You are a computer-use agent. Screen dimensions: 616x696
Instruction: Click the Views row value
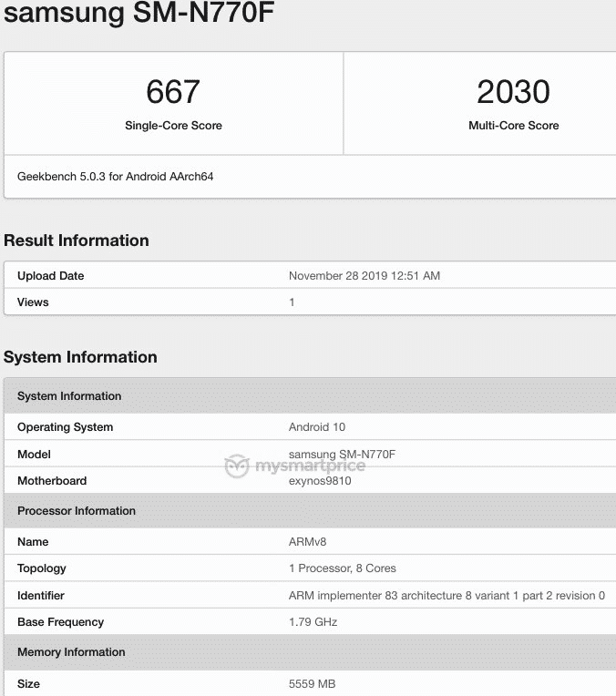point(292,302)
